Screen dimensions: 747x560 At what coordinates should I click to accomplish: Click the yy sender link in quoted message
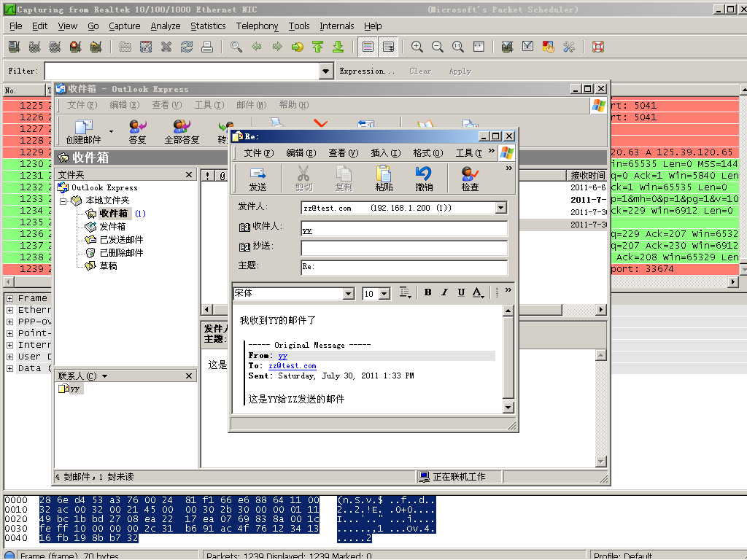point(282,356)
